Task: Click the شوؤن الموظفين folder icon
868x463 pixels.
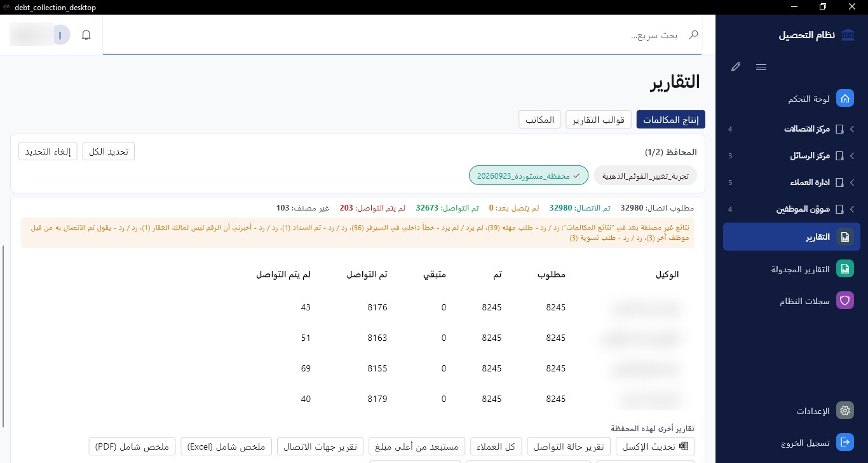Action: [x=839, y=209]
